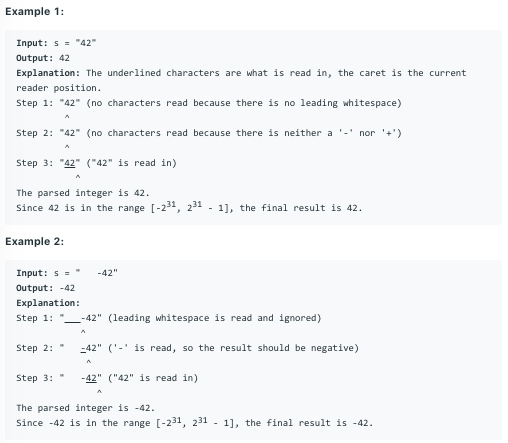Click the Example 1 heading
The image size is (508, 443).
(34, 11)
